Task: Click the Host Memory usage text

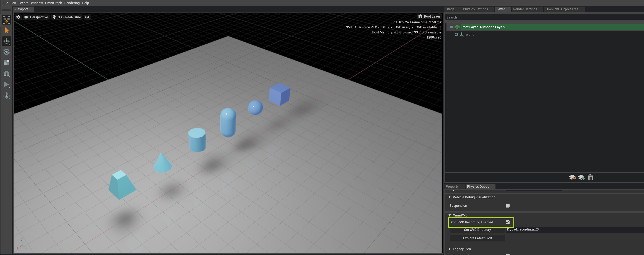Action: 406,32
